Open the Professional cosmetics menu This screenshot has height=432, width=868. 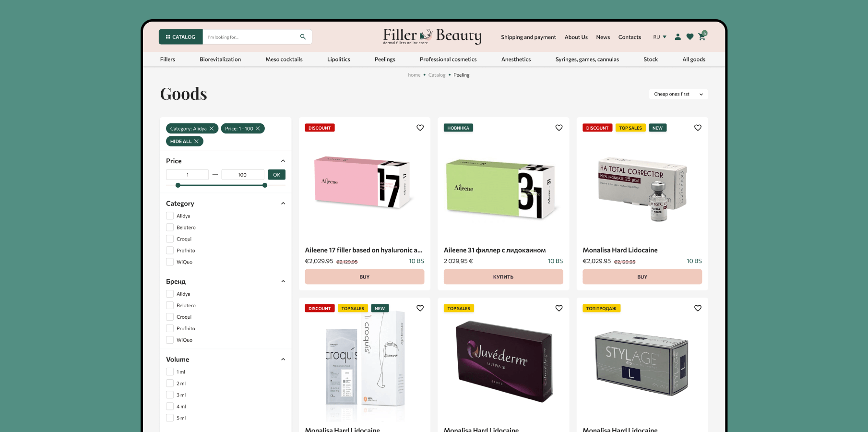point(448,60)
